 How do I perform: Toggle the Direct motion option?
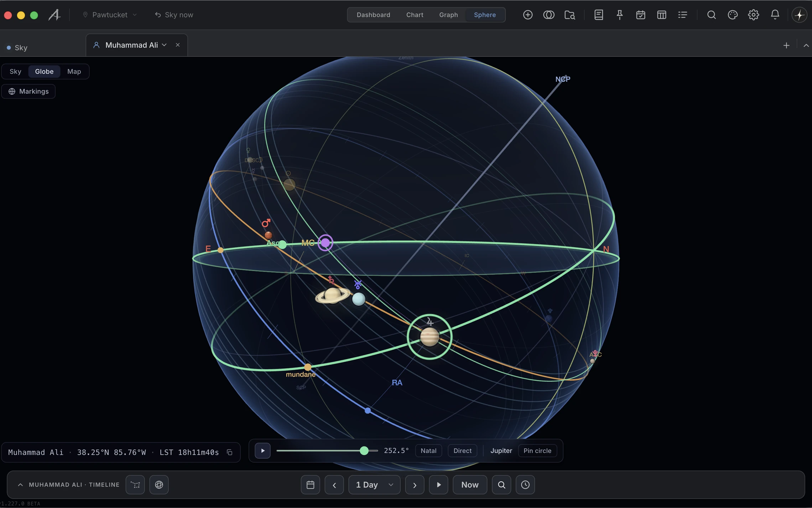[462, 451]
